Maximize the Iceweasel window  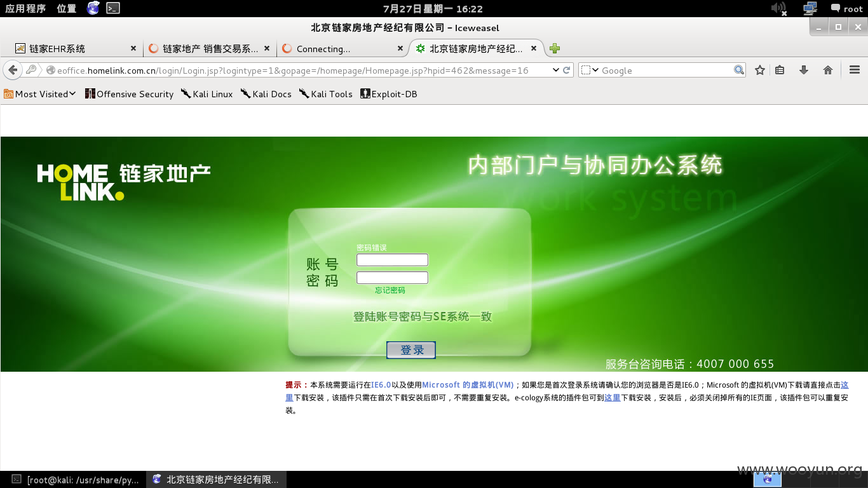(838, 27)
